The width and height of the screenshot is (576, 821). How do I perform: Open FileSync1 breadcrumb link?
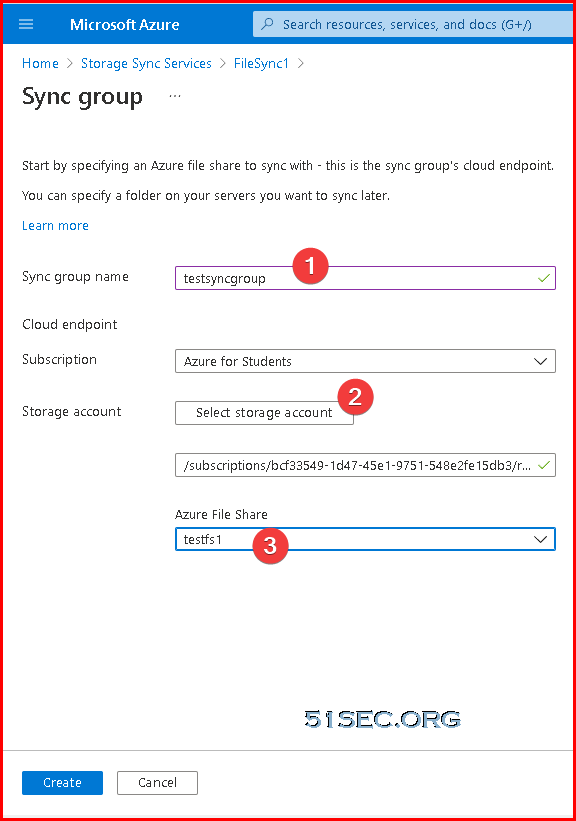click(x=261, y=63)
